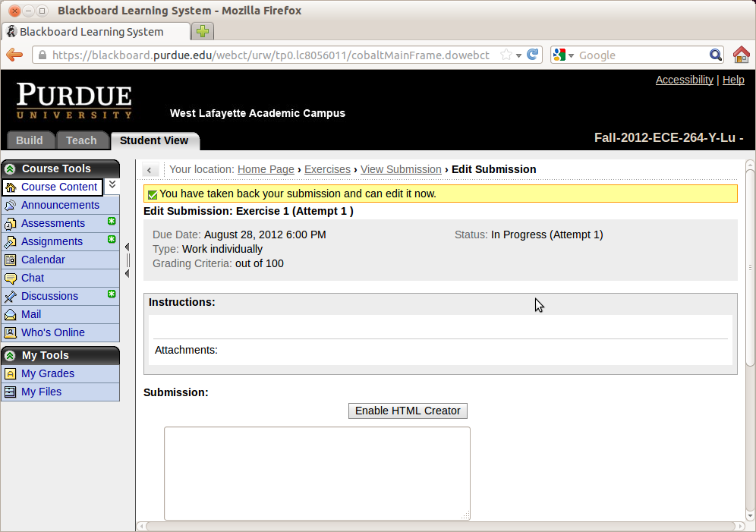Screen dimensions: 756x532
Task: Click the Who's Online icon
Action: tap(10, 333)
